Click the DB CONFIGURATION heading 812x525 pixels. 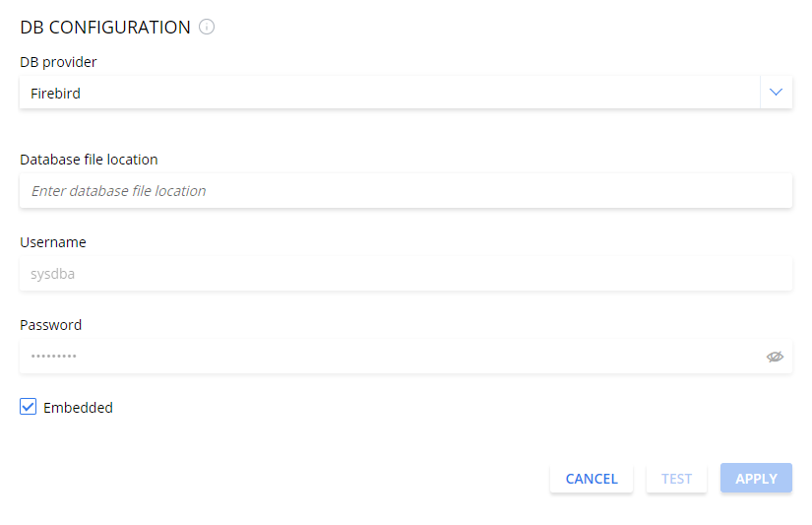tap(105, 28)
